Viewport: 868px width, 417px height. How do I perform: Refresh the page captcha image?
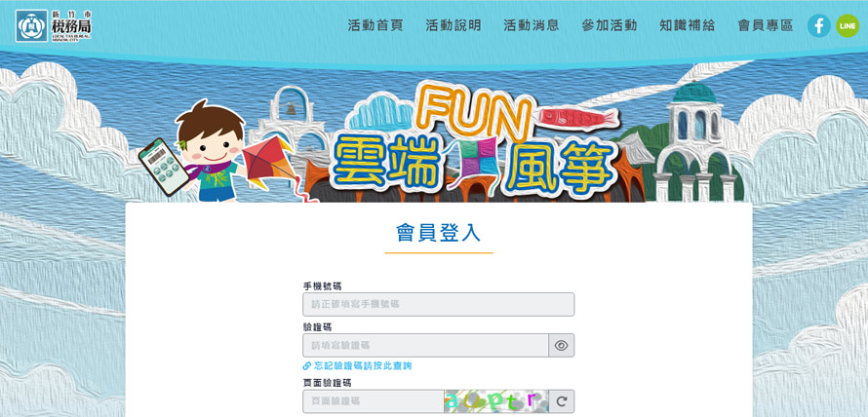coord(562,401)
